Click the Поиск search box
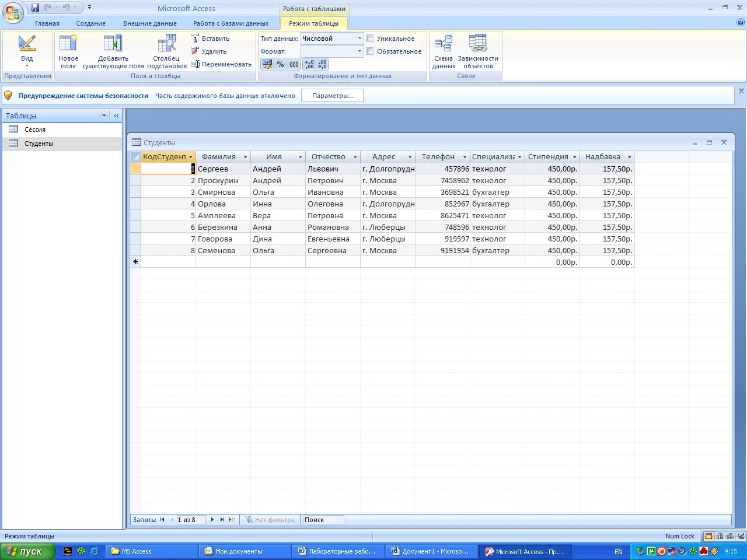 point(323,520)
